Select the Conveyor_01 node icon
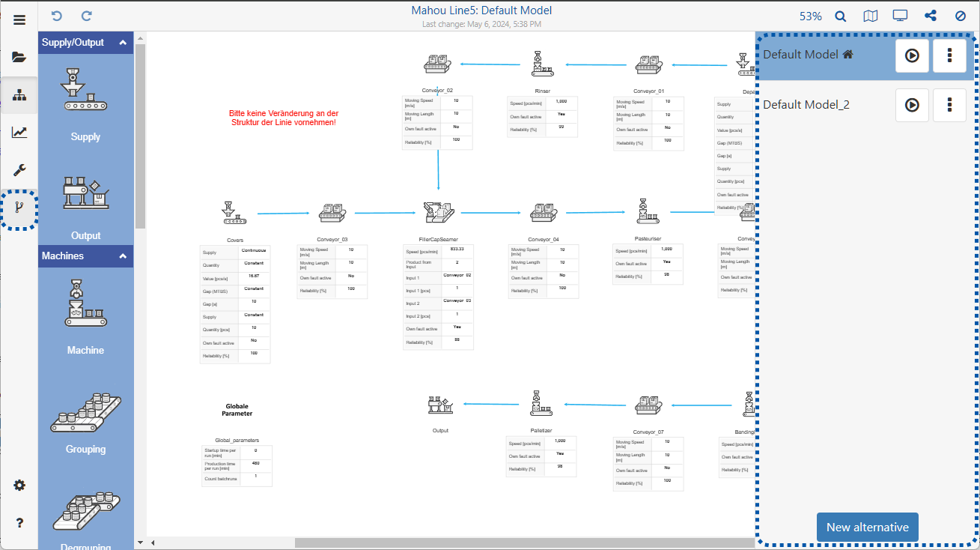This screenshot has height=550, width=980. click(x=649, y=64)
